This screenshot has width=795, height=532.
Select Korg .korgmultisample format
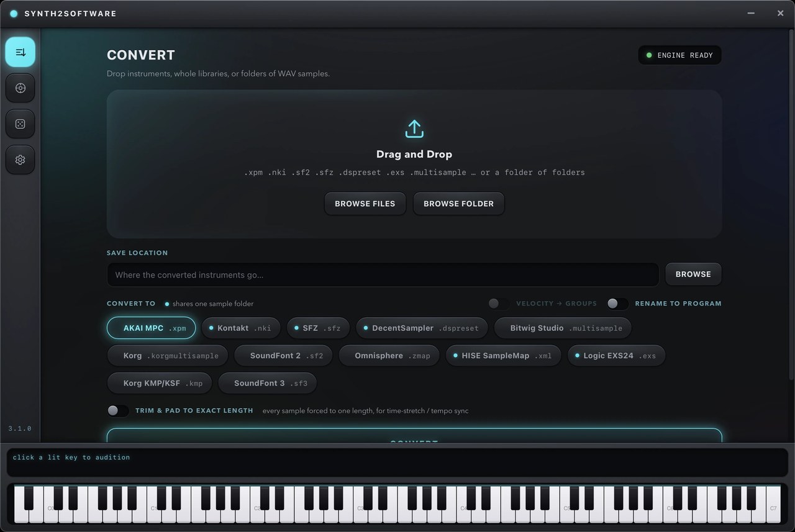point(168,356)
